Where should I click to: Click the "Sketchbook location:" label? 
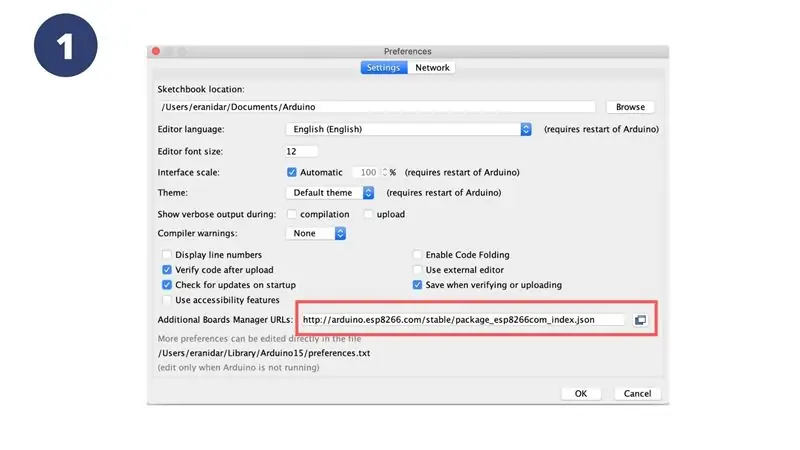point(201,89)
